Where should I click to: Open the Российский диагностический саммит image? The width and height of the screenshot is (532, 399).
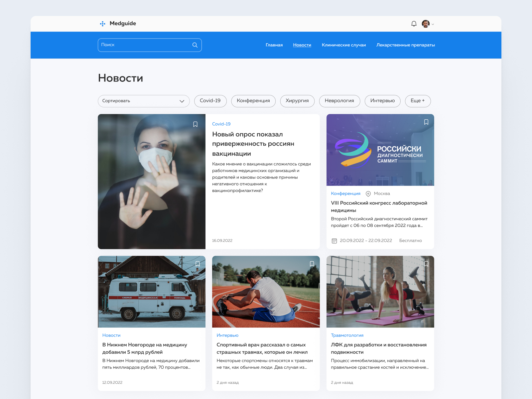(380, 150)
